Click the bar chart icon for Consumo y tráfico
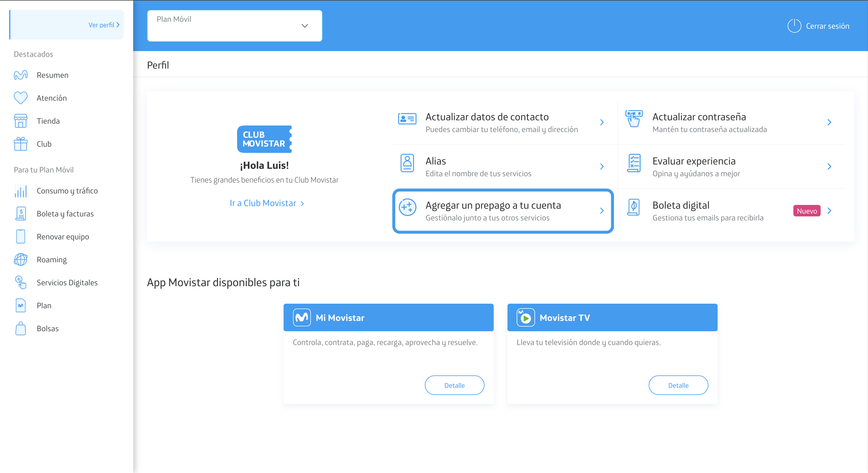Screen dimensions: 868x473 click(21, 191)
